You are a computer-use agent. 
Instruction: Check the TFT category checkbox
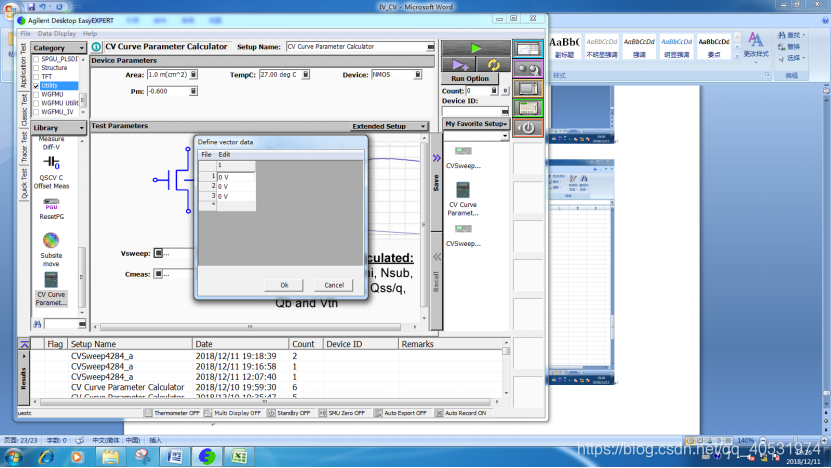36,77
